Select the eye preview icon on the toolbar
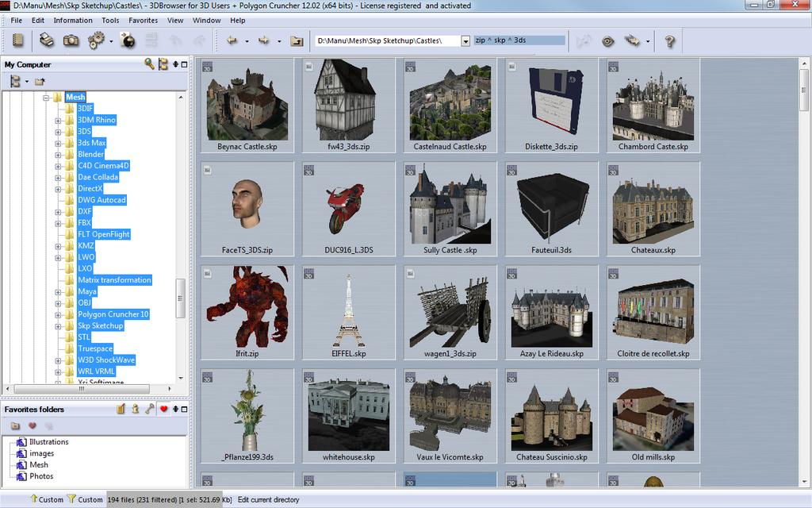 coord(607,42)
